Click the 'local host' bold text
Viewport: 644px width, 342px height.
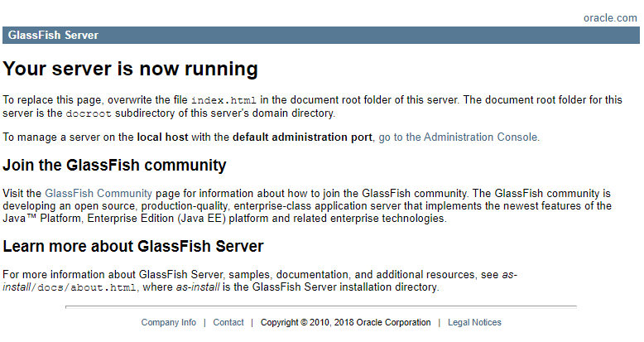(x=162, y=137)
